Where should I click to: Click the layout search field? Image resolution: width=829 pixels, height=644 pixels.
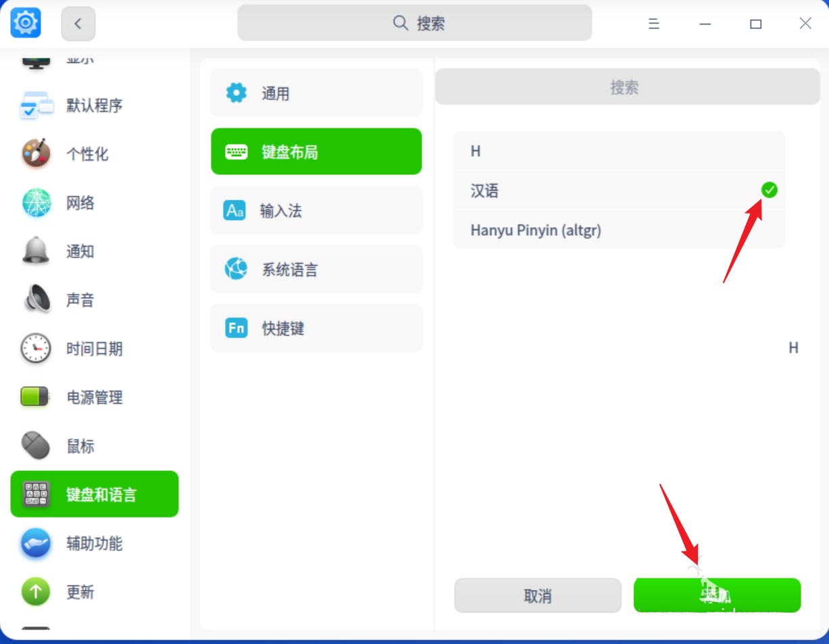coord(627,87)
